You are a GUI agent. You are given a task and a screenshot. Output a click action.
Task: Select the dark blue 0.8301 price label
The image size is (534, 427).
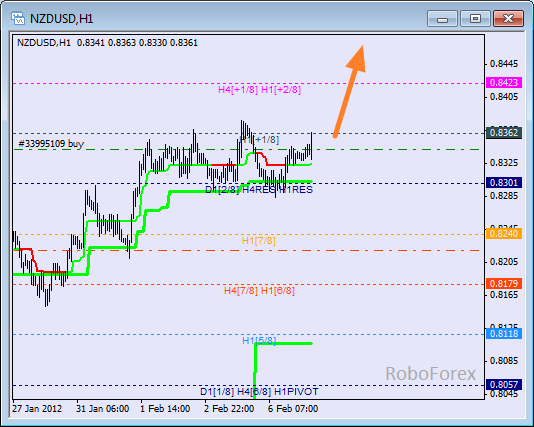click(504, 183)
